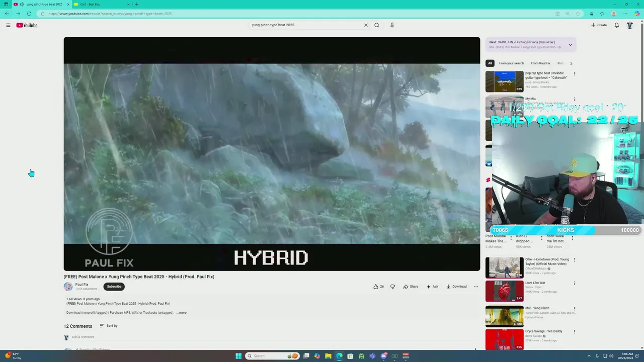
Task: Show more filter chips with right arrow
Action: click(571, 63)
